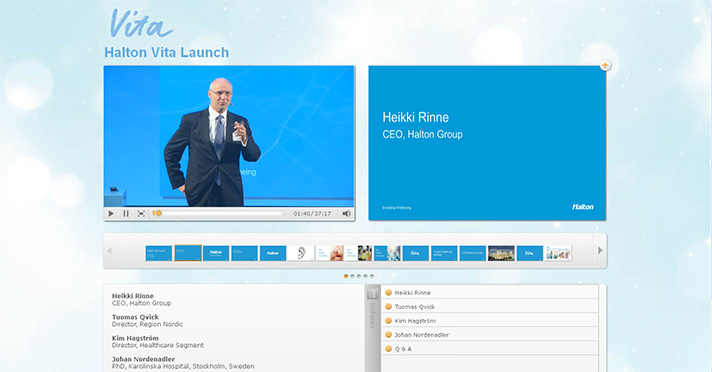Go to the fourth thumbnail page dot
Image resolution: width=712 pixels, height=372 pixels.
pos(365,276)
